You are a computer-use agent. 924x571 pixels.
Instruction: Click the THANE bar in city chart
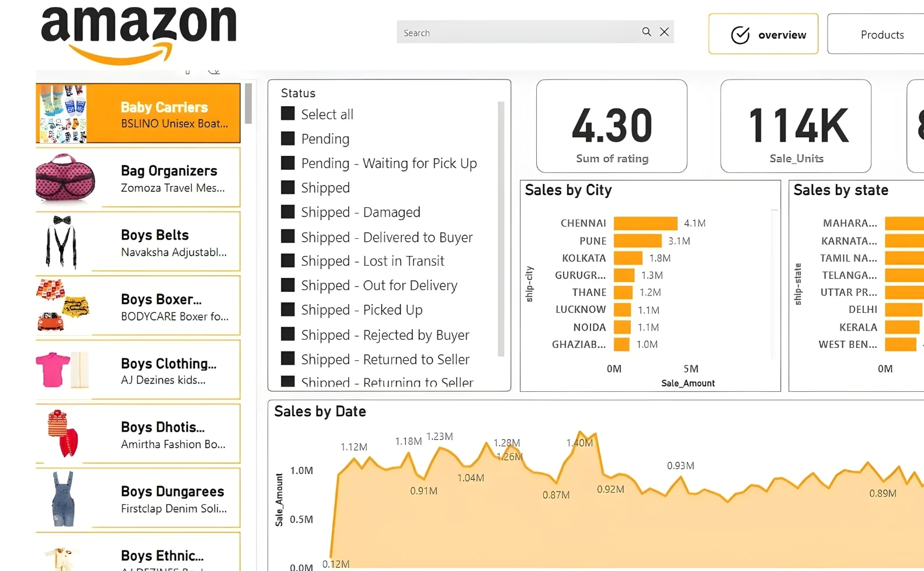coord(623,293)
